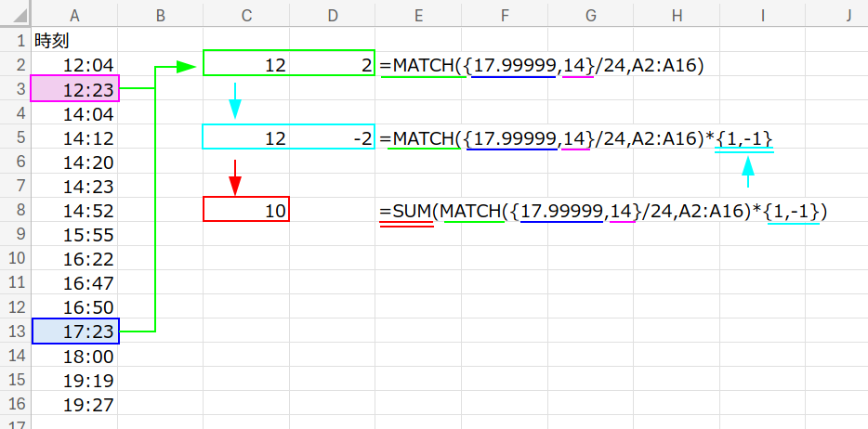Click the green-bordered cell containing 12
This screenshot has width=868, height=429.
(246, 65)
